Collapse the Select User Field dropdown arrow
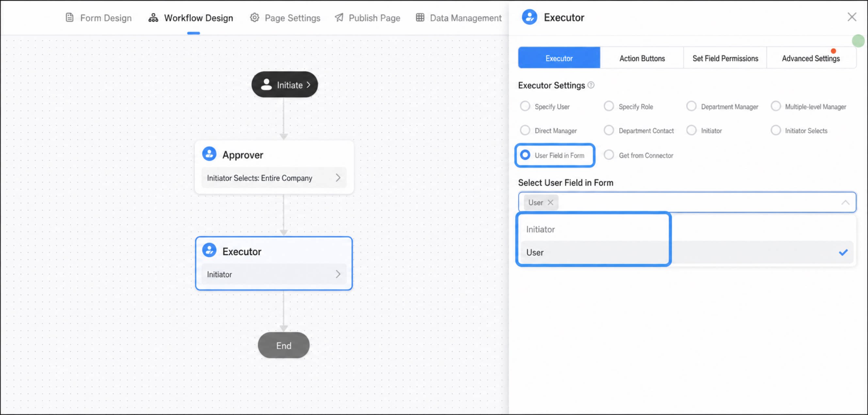The image size is (868, 415). 845,202
